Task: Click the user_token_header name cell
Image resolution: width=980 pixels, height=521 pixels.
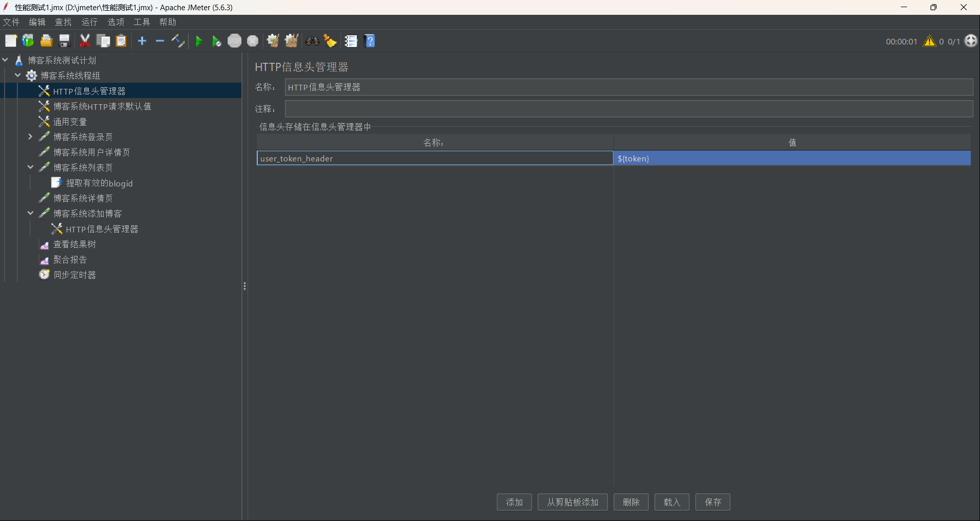Action: (x=435, y=158)
